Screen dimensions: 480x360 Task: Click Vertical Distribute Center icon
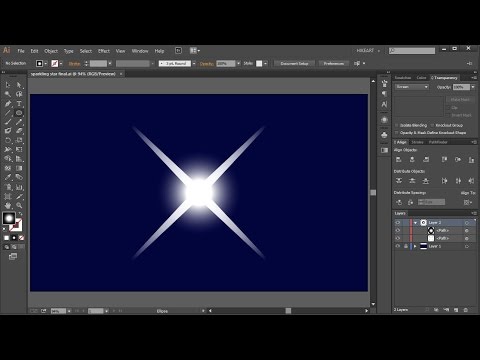tap(412, 181)
